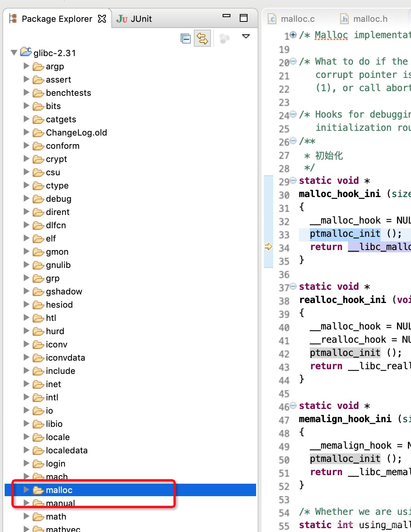The width and height of the screenshot is (411, 532).
Task: Expand the math folder arrow
Action: click(x=26, y=516)
